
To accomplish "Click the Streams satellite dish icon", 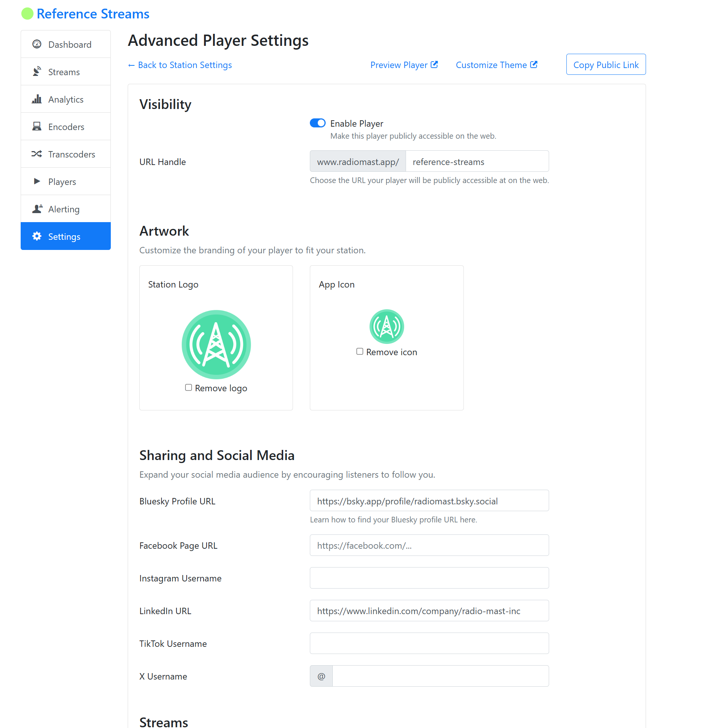I will [37, 71].
